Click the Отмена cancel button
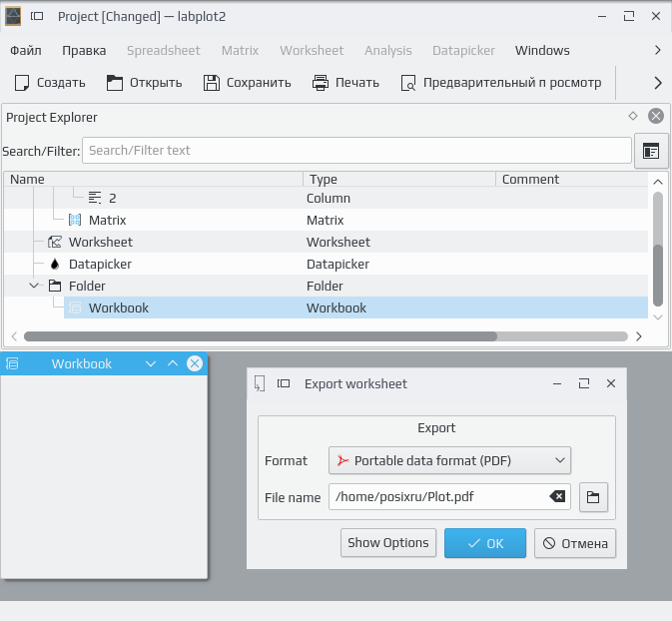 575,543
